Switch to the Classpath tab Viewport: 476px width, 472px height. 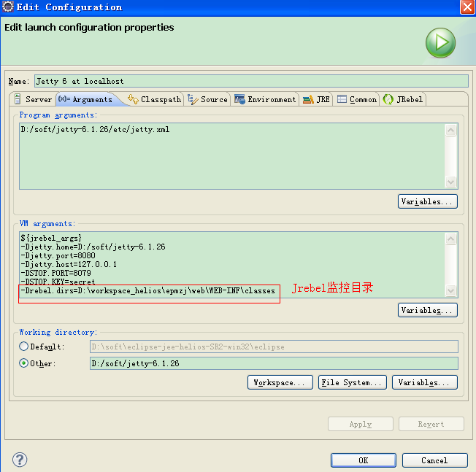(x=155, y=99)
